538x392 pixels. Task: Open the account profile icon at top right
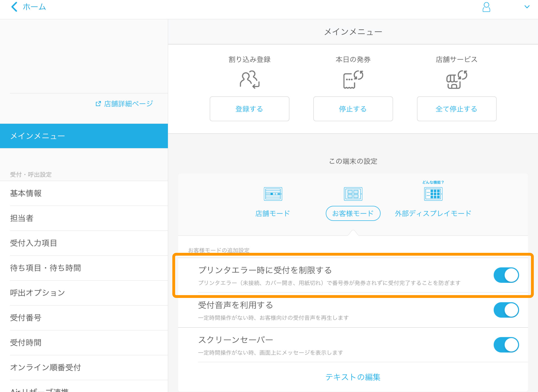(486, 7)
